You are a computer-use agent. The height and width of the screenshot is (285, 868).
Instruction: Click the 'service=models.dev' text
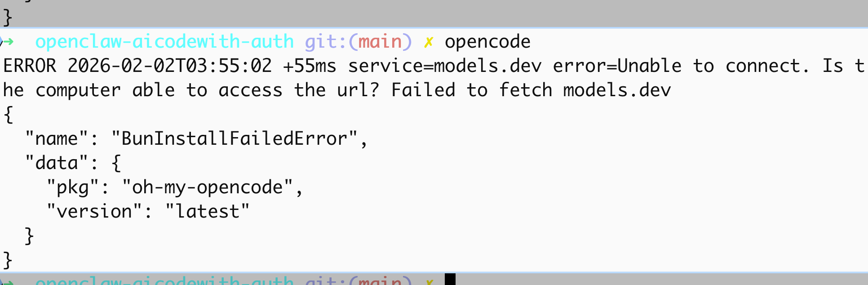tap(445, 66)
